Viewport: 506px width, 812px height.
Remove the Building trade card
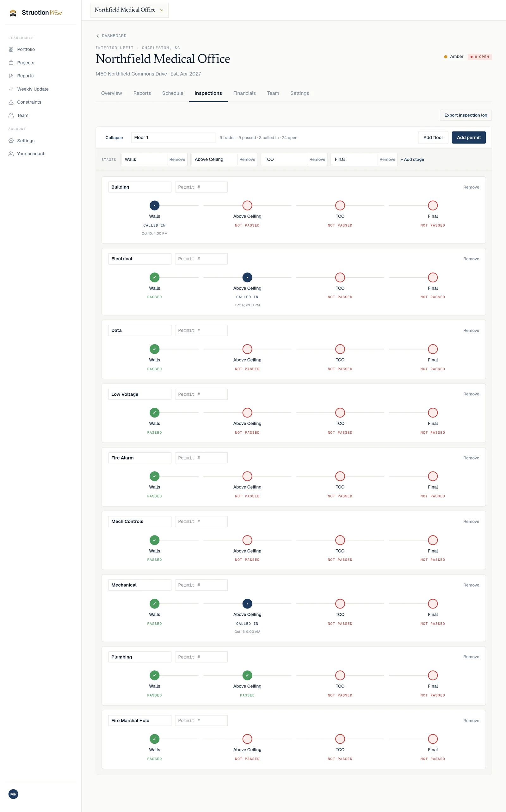[x=471, y=187]
